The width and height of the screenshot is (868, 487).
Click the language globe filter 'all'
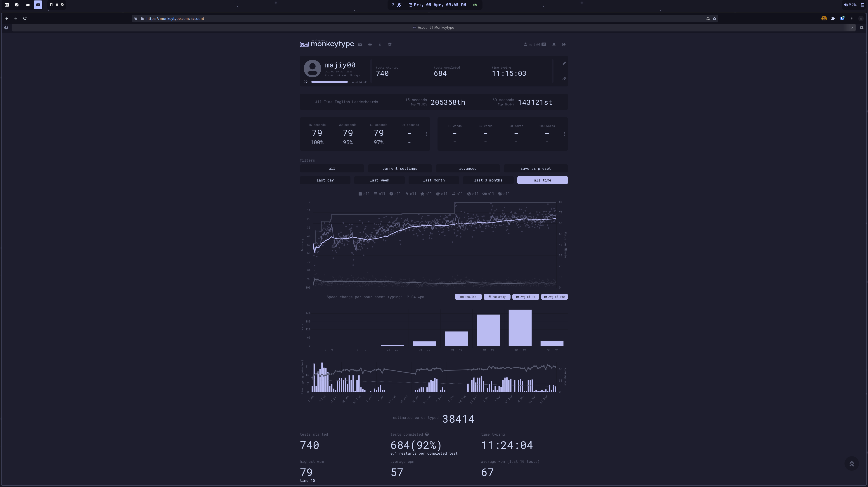tap(473, 194)
